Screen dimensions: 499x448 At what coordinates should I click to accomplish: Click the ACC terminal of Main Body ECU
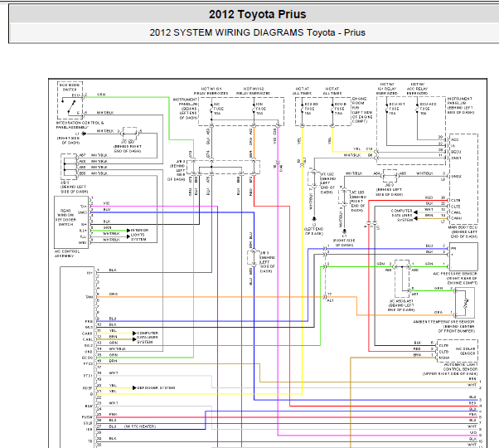(455, 139)
